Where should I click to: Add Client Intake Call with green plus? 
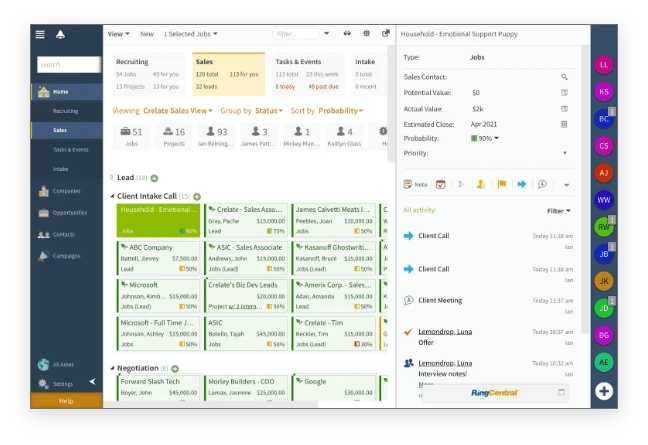point(197,197)
